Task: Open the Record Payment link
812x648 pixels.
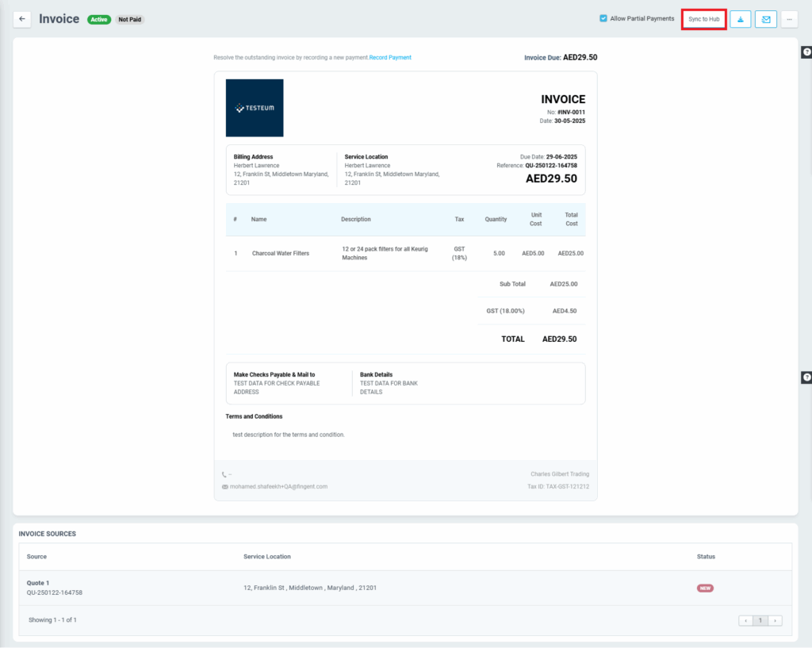Action: 390,58
